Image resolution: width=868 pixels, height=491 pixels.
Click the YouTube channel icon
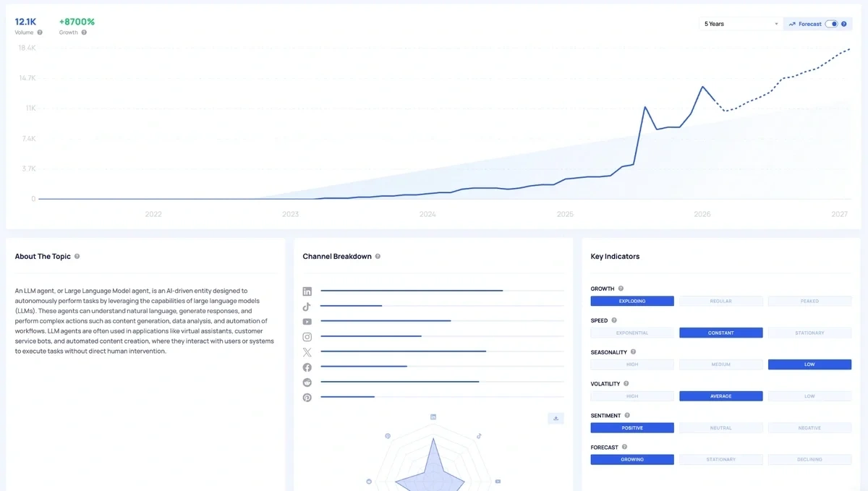(307, 322)
